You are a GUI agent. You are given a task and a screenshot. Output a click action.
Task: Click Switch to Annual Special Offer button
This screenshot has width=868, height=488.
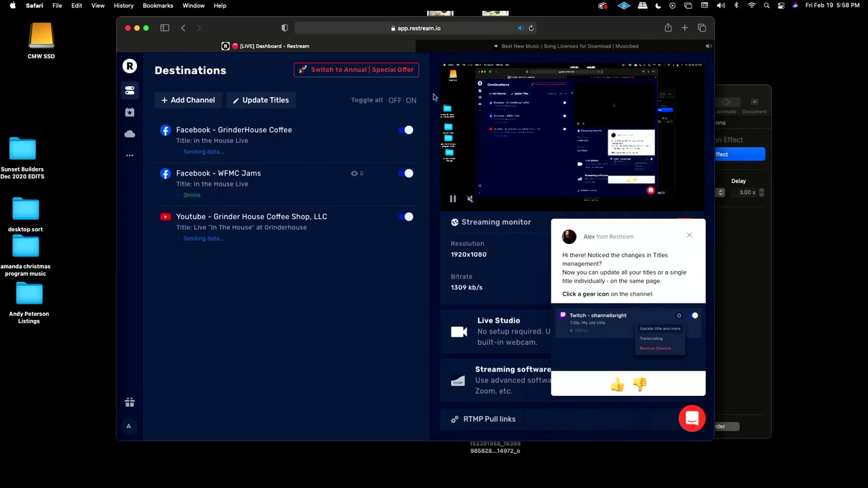[356, 70]
